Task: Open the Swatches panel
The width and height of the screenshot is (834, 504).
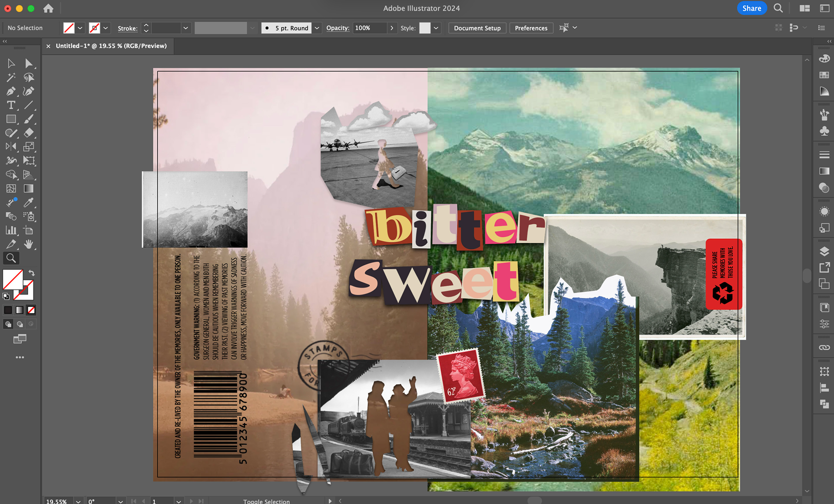Action: coord(824,75)
